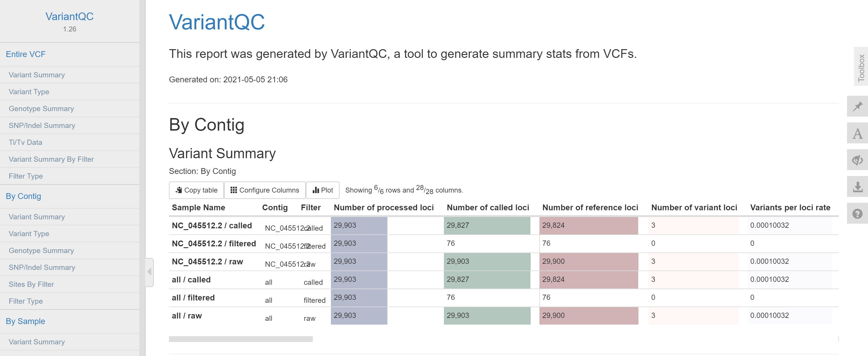The width and height of the screenshot is (868, 356).
Task: Collapse the sidebar with the arrow handle
Action: click(x=149, y=272)
